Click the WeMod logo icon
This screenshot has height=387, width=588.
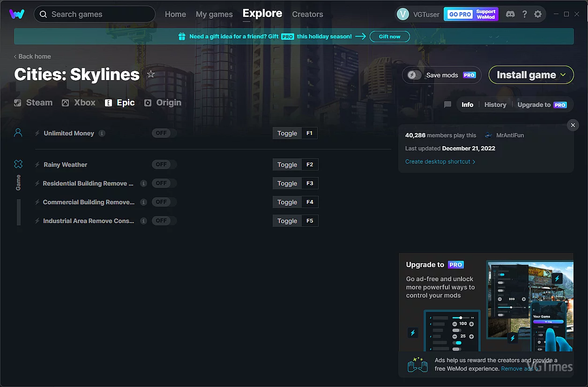point(17,14)
